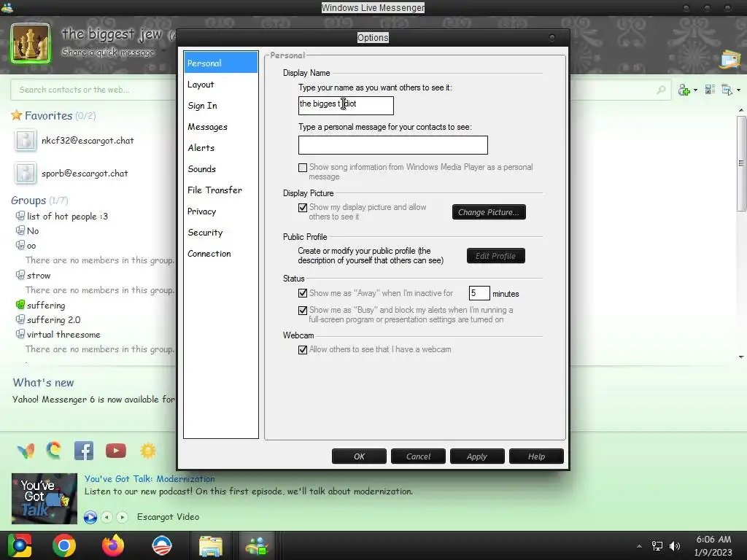Click the Change Picture button

click(x=489, y=212)
